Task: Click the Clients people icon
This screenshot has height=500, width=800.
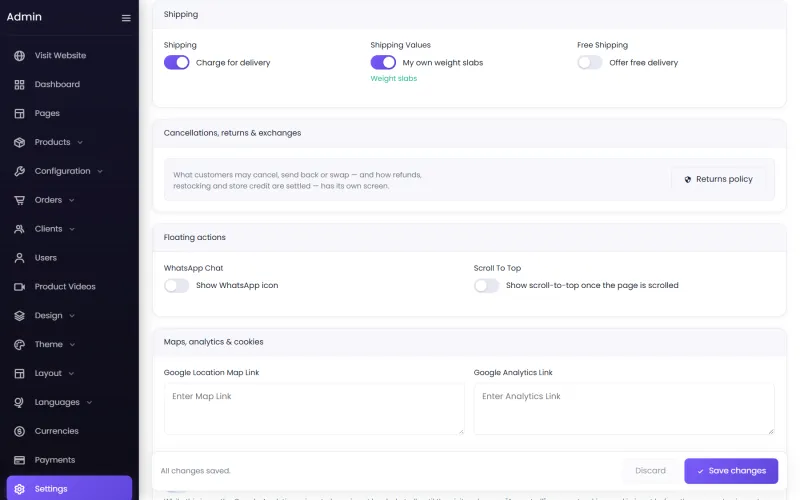Action: click(19, 229)
